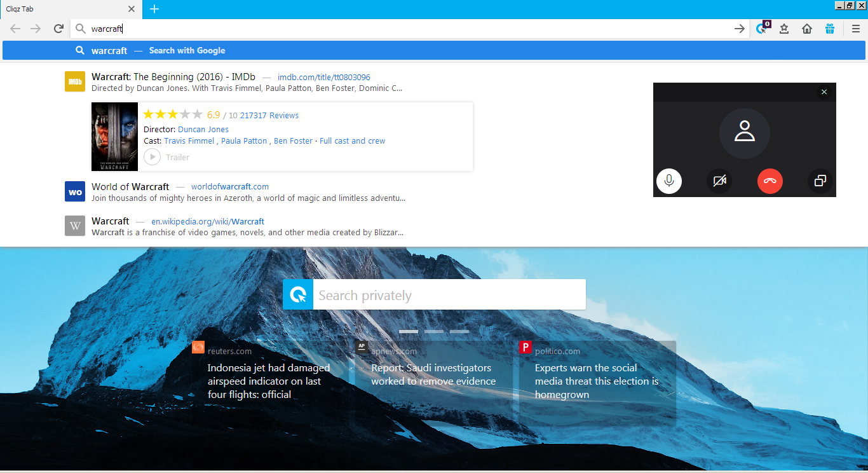Open the worldofwarcraft.com URL

(230, 187)
